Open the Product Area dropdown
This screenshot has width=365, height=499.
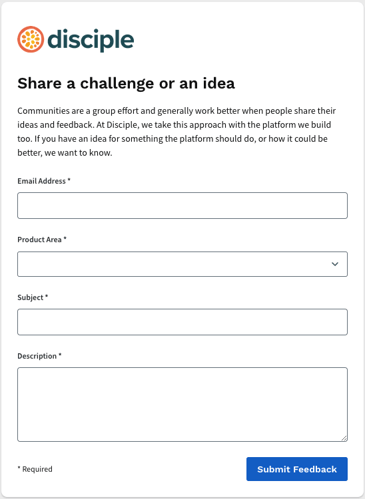point(182,264)
